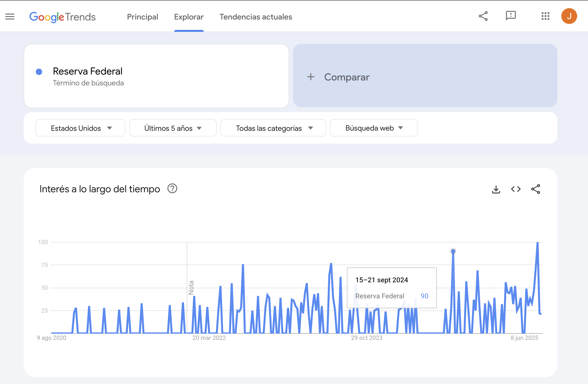Click the Término de búsqueda subtitle

[88, 83]
